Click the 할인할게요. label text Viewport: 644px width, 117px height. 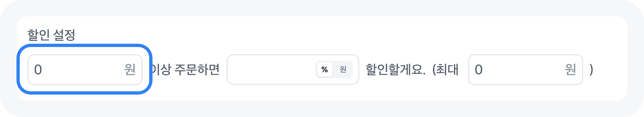pos(395,70)
